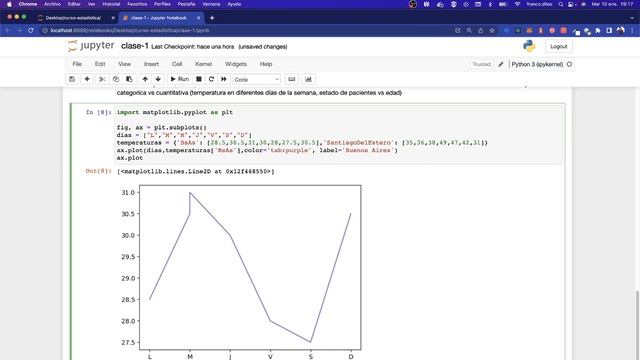The width and height of the screenshot is (640, 360).
Task: Switch to the Desktop/curso-estadistica browser tab
Action: (73, 18)
